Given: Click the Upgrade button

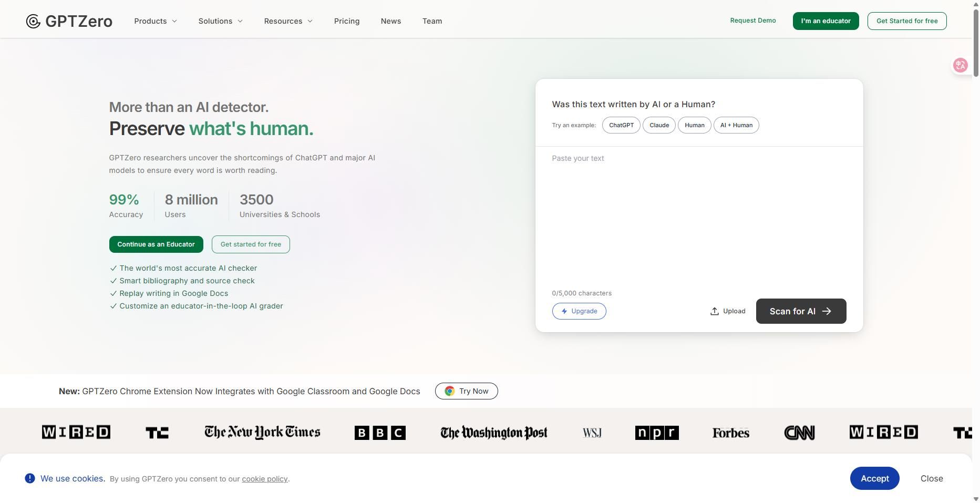Looking at the screenshot, I should point(579,311).
